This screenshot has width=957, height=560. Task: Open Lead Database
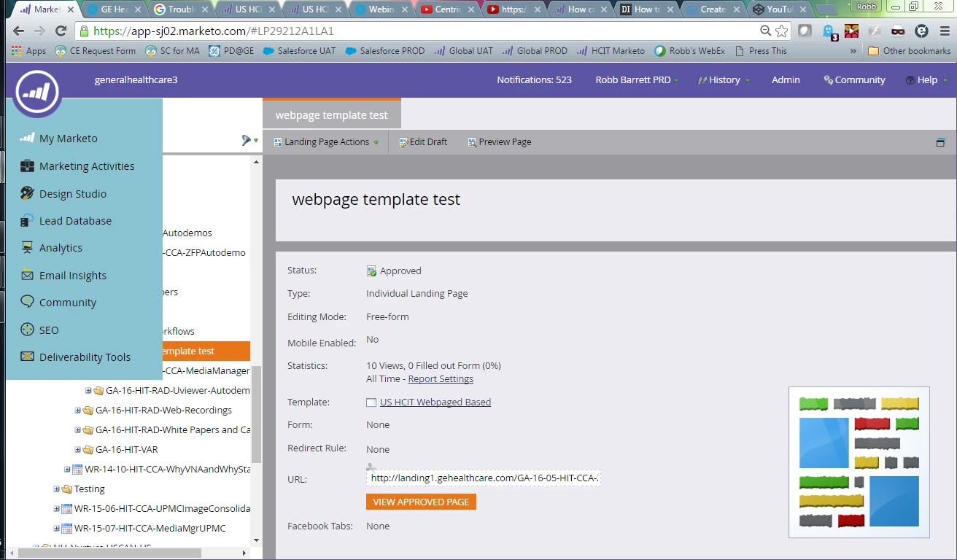(x=75, y=221)
